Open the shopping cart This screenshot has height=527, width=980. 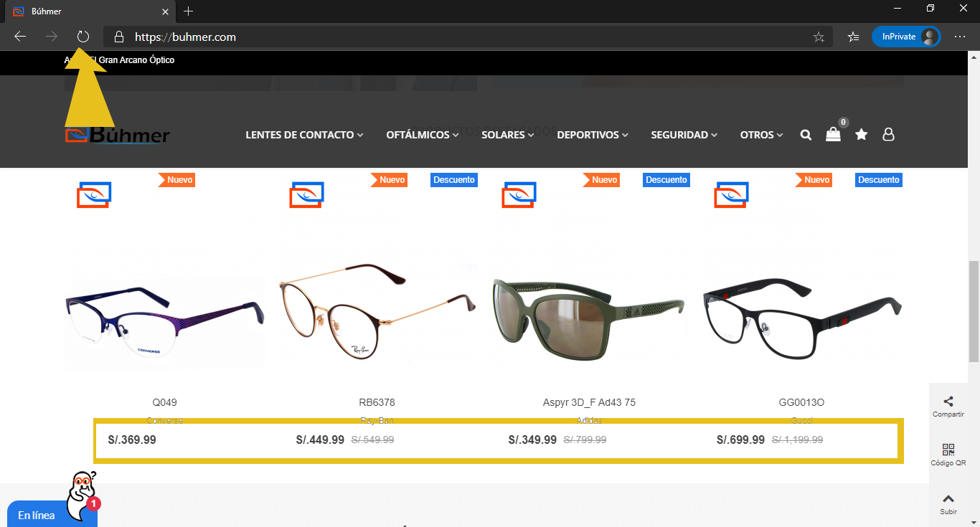pyautogui.click(x=834, y=133)
